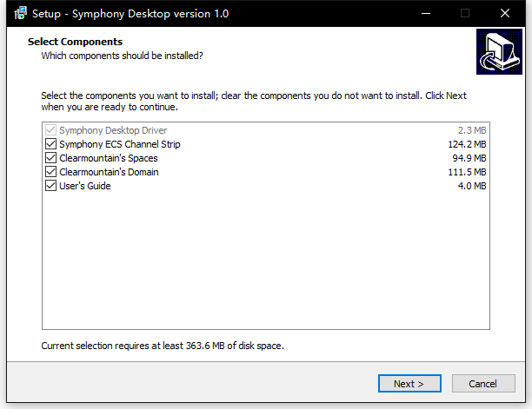Uncheck Clearmountain's Spaces checkbox
Screen dimensions: 532x409
click(x=50, y=158)
